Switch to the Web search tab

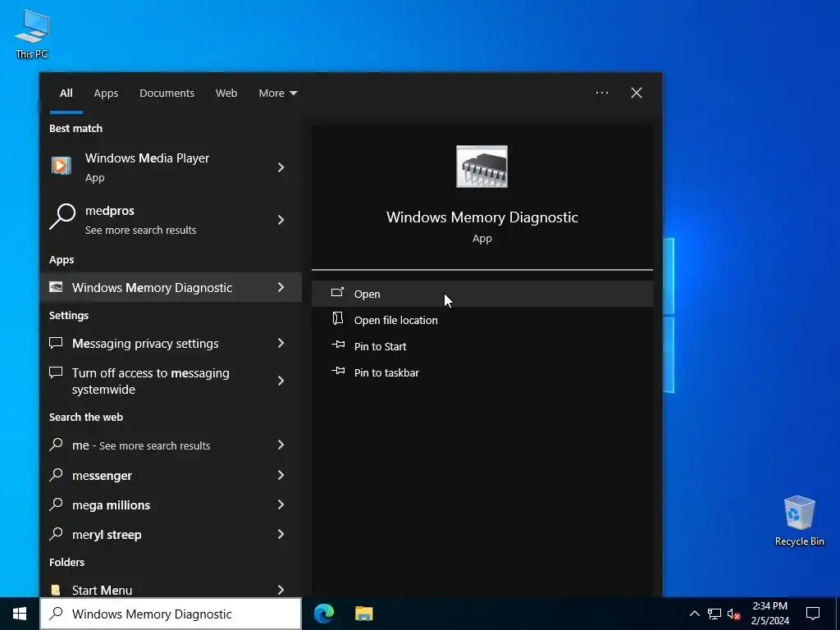[226, 94]
